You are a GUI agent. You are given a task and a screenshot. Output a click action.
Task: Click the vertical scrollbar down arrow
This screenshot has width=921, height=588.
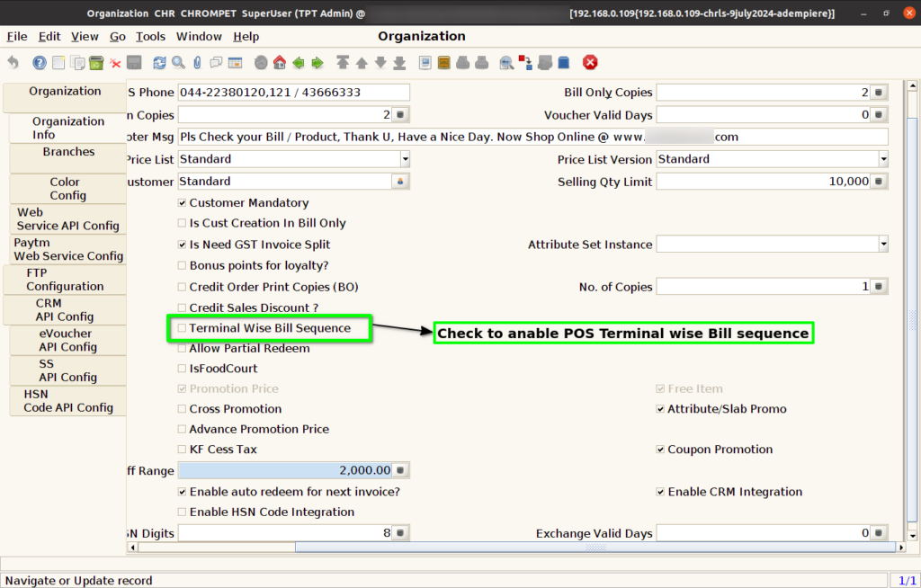coord(912,535)
